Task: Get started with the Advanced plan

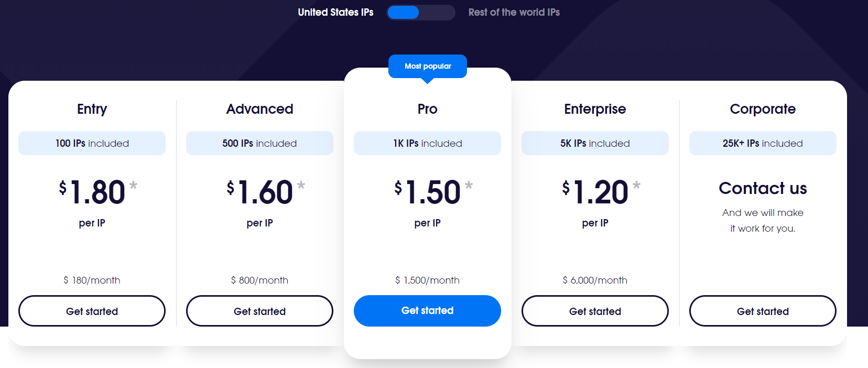Action: tap(259, 310)
